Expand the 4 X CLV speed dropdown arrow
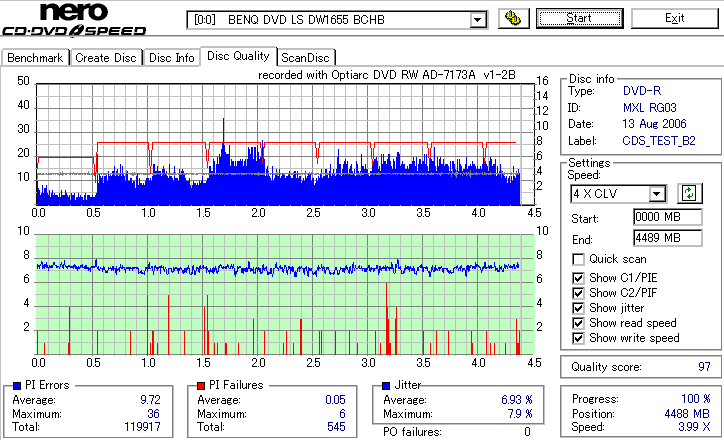 click(x=656, y=193)
